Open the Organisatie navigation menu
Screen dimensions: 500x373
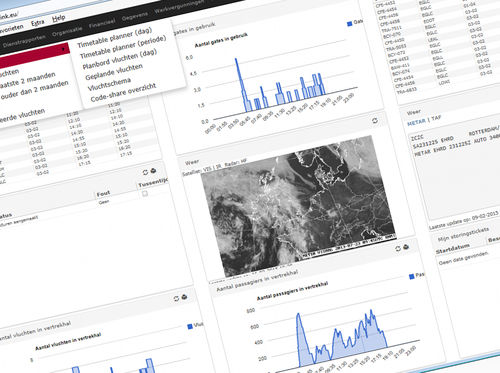pyautogui.click(x=67, y=32)
